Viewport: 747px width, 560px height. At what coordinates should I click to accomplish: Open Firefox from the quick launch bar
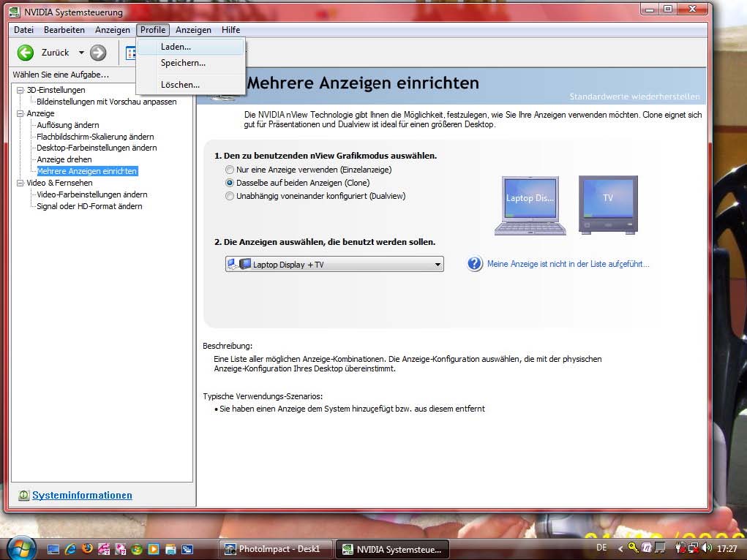point(87,548)
